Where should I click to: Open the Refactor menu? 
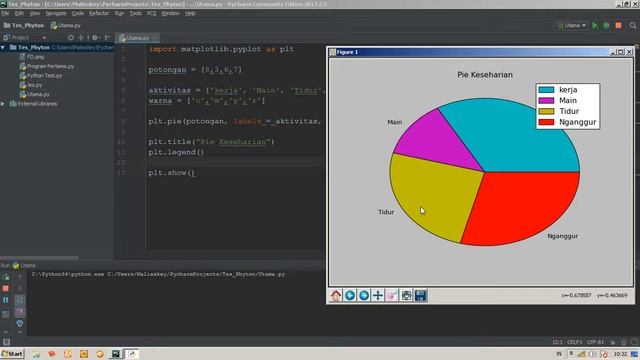coord(99,13)
